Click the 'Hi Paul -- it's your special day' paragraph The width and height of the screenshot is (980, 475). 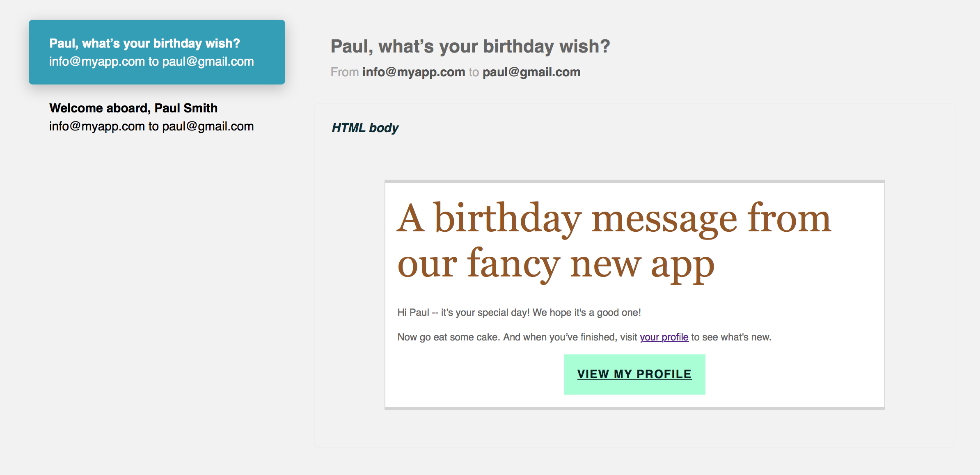pyautogui.click(x=519, y=313)
